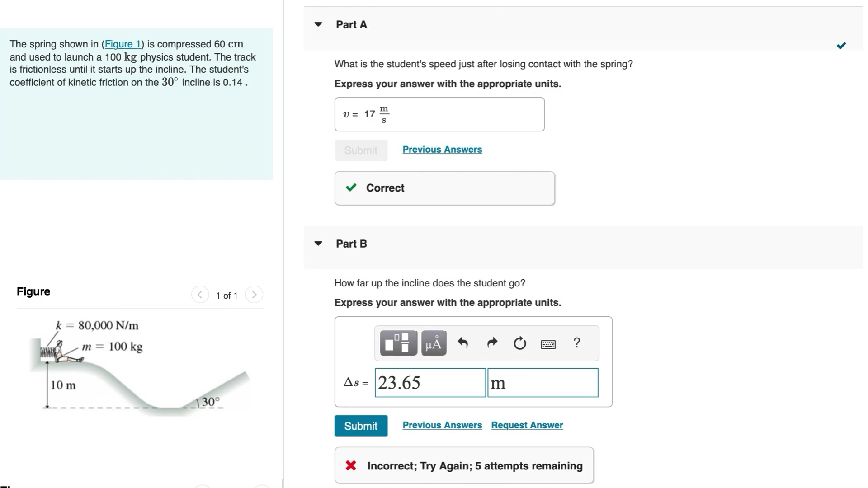Click the red X next to Incorrect message
This screenshot has height=488, width=868.
coord(350,465)
